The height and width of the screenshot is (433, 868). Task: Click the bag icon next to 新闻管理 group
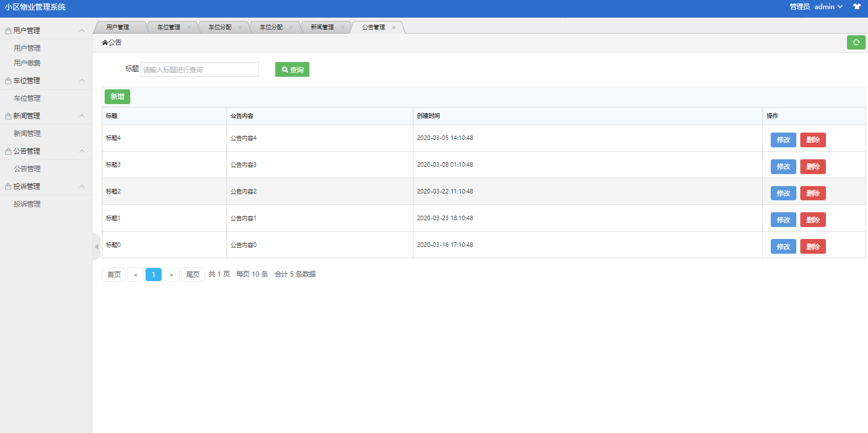pos(8,116)
